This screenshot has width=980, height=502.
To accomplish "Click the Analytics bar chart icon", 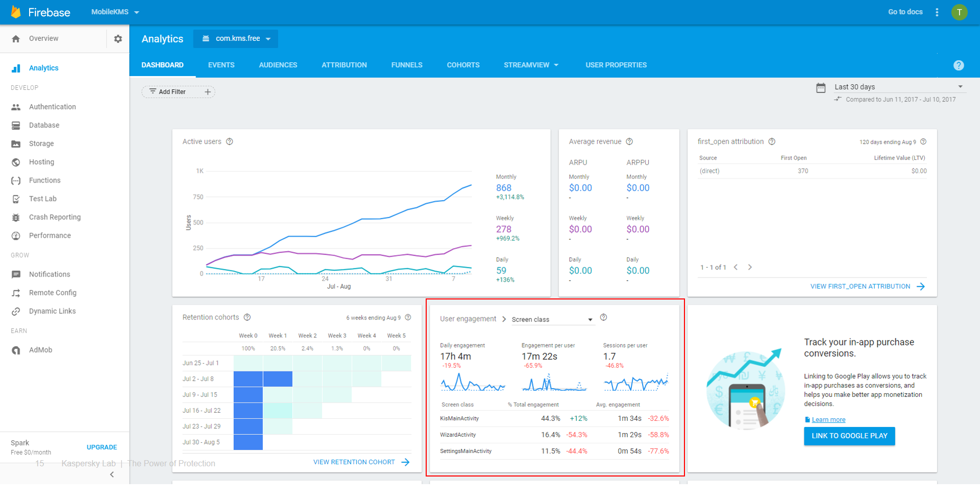I will point(16,68).
